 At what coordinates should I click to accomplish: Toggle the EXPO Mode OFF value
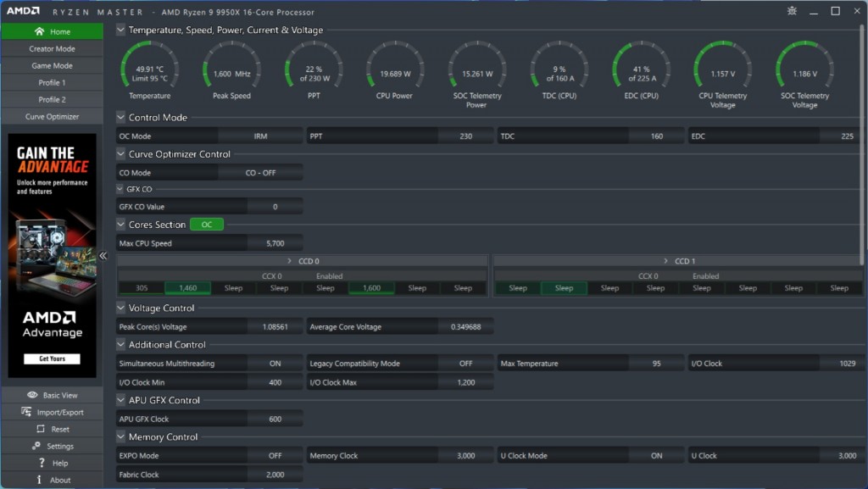click(275, 456)
